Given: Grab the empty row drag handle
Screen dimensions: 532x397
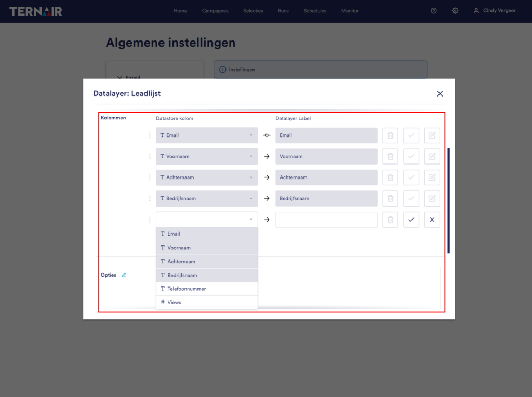Looking at the screenshot, I should coord(149,220).
